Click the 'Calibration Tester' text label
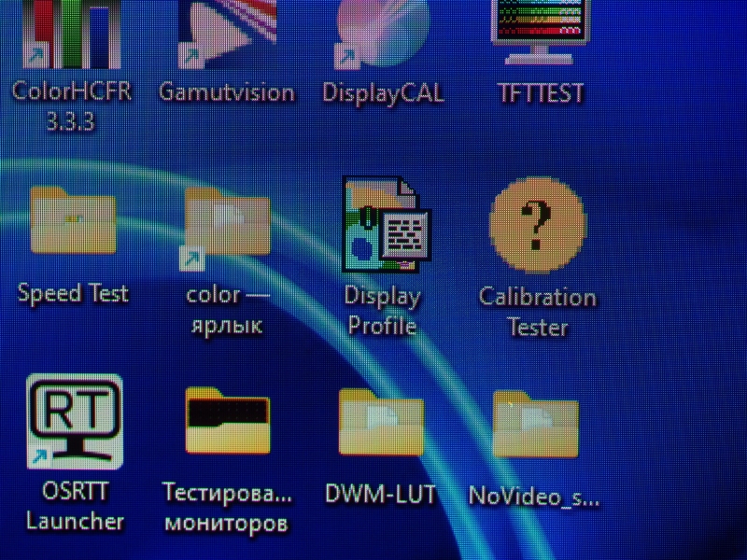 pos(537,313)
